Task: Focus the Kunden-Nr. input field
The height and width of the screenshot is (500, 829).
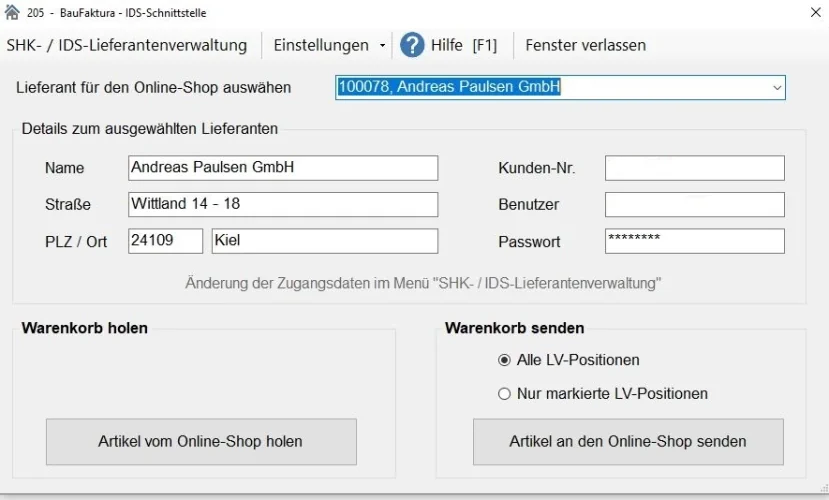Action: click(x=694, y=168)
